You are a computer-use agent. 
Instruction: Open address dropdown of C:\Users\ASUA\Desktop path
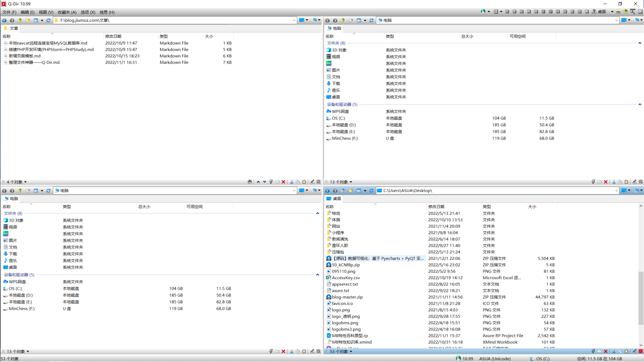pos(616,191)
